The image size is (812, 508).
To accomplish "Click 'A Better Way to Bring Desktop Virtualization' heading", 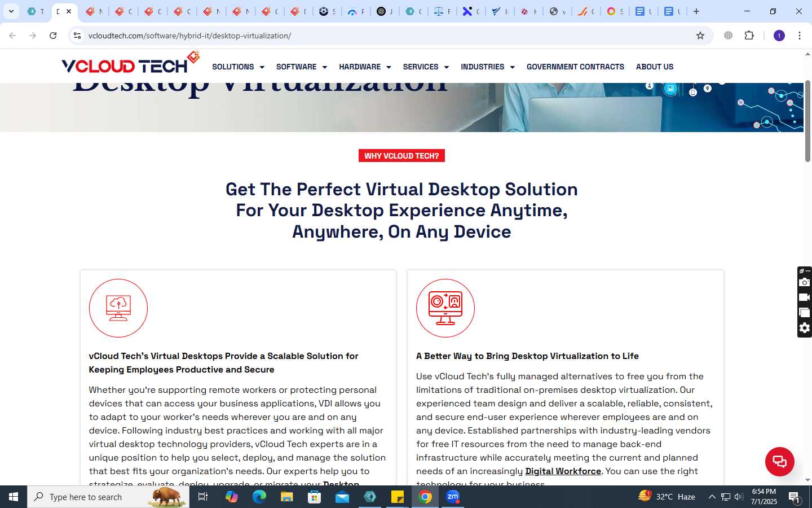I will [527, 356].
